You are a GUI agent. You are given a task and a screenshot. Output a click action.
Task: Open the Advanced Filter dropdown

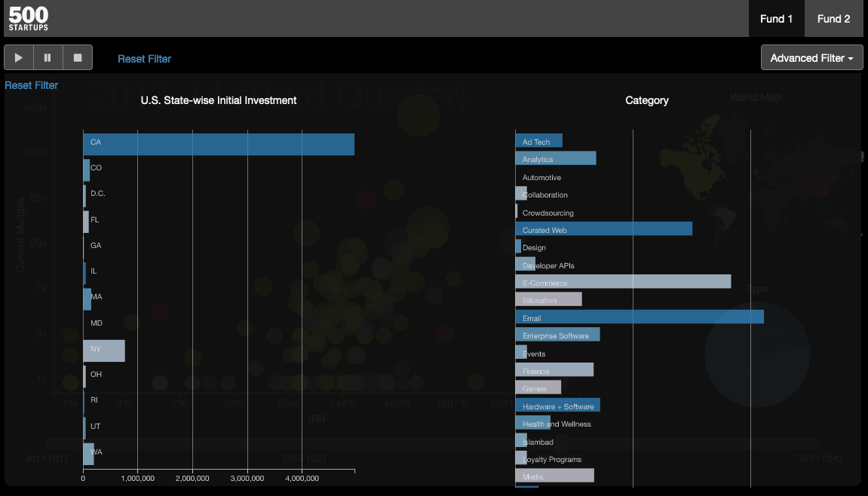811,58
